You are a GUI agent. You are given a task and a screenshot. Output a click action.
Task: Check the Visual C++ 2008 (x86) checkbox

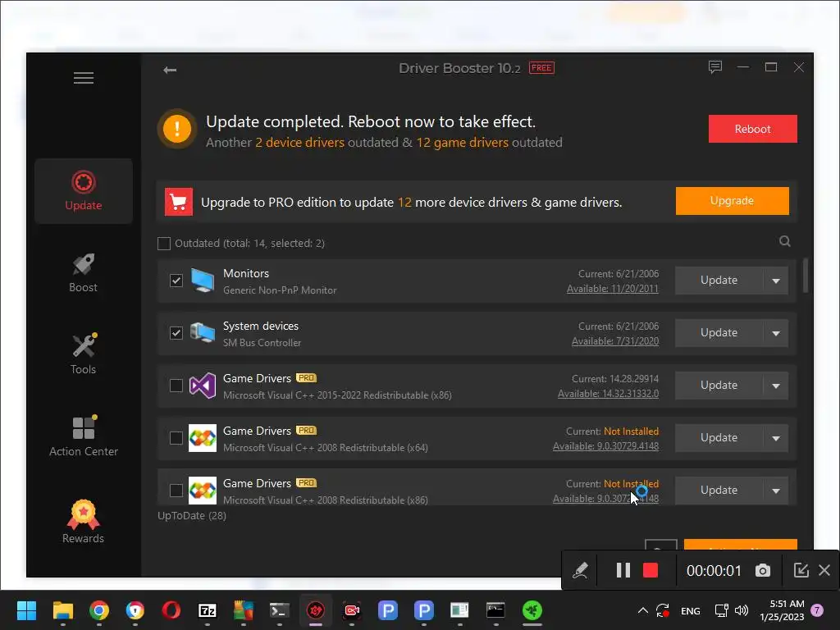(x=176, y=491)
